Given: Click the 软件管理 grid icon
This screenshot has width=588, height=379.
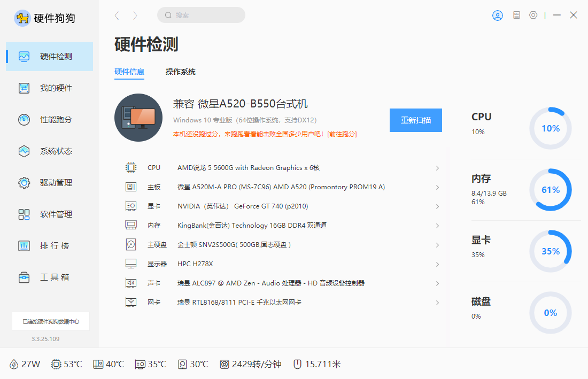Looking at the screenshot, I should click(x=24, y=214).
